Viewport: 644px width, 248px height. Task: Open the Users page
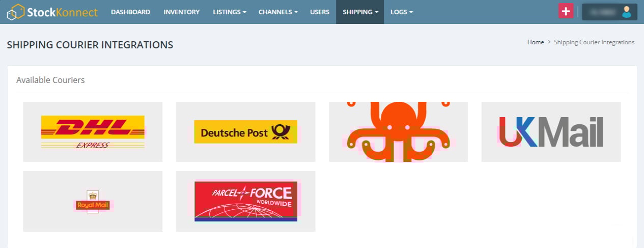click(x=320, y=12)
